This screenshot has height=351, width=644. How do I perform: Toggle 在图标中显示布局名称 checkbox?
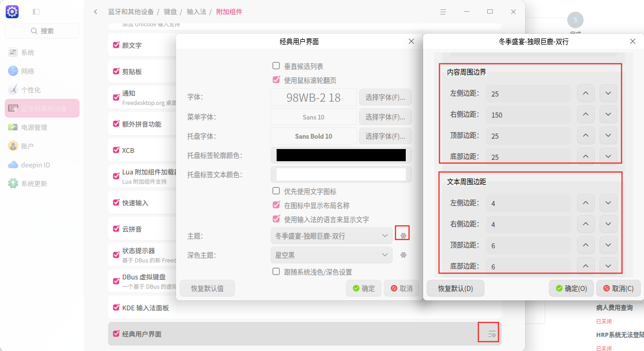276,205
